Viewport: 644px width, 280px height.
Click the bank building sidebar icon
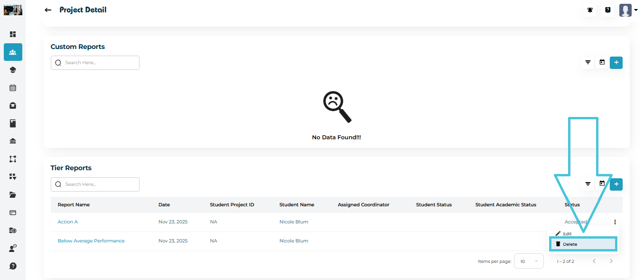(x=13, y=141)
